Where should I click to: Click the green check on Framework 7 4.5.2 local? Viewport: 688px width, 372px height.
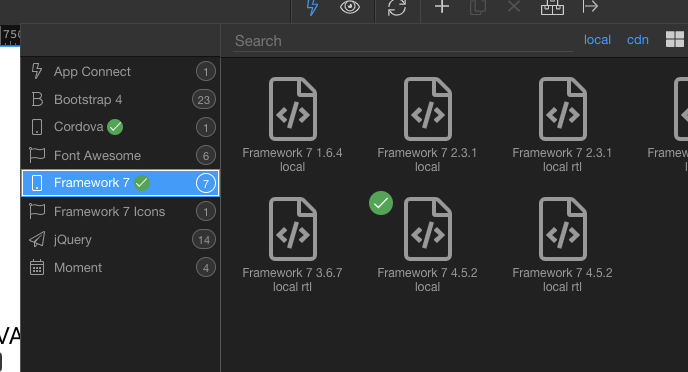(381, 203)
